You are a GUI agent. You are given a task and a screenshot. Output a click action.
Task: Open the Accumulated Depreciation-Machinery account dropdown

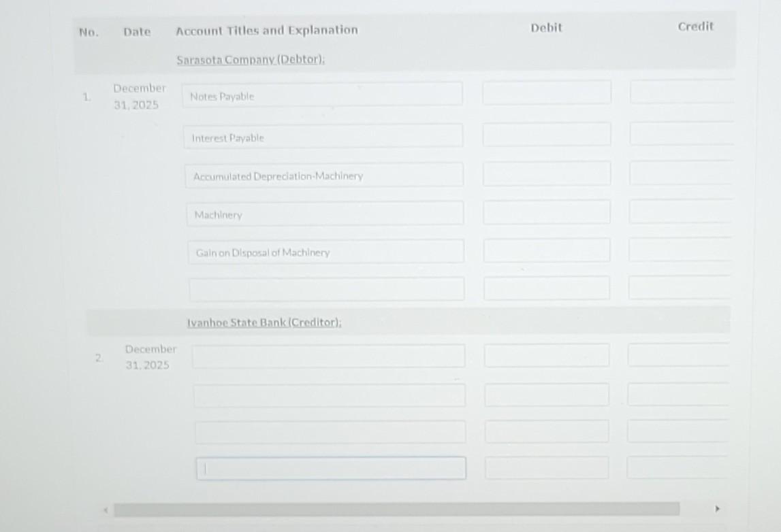click(324, 173)
